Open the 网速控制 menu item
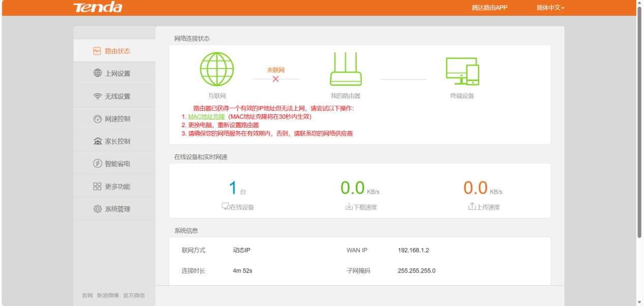 click(x=114, y=118)
